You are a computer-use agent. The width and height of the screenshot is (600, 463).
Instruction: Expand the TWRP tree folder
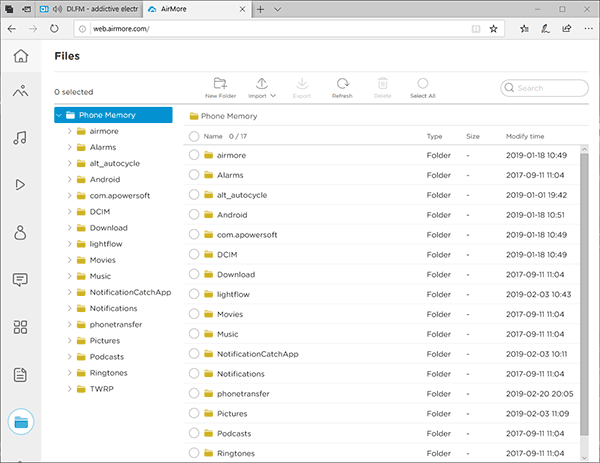coord(69,389)
